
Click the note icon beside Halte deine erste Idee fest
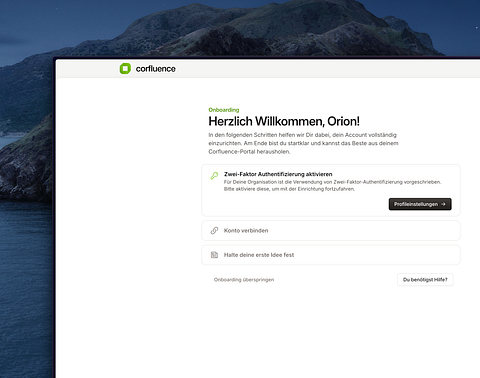click(x=214, y=255)
